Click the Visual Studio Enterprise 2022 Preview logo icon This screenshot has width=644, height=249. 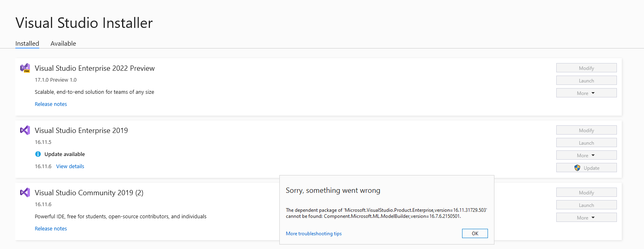pos(25,68)
